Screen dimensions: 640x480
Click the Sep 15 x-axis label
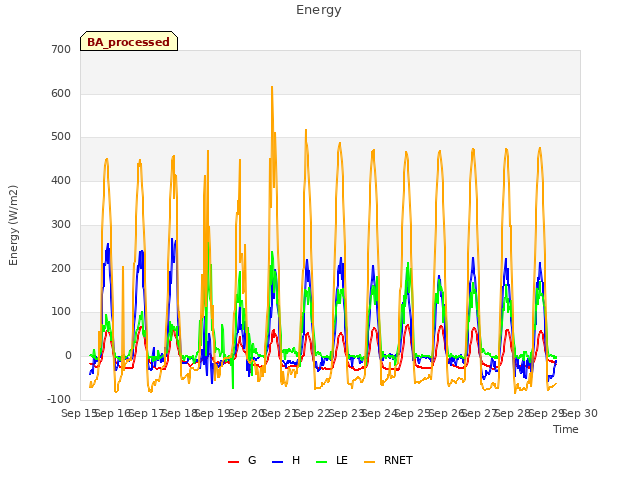click(x=79, y=413)
